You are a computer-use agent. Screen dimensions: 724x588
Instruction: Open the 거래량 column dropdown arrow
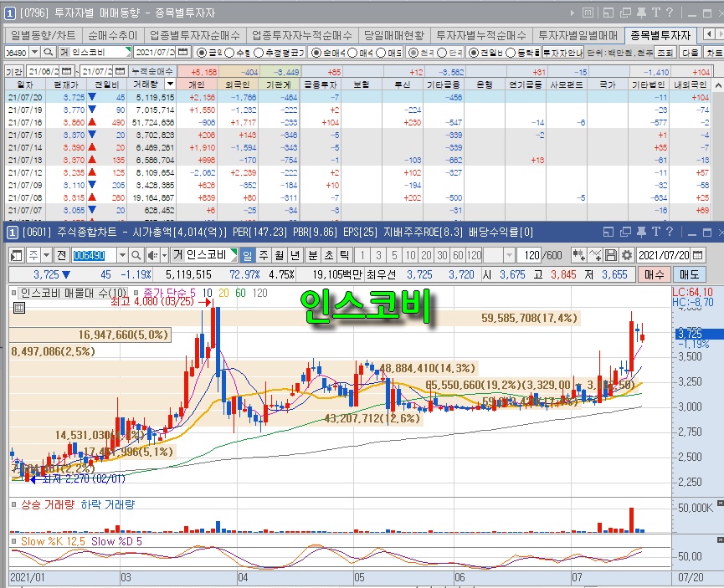click(171, 84)
